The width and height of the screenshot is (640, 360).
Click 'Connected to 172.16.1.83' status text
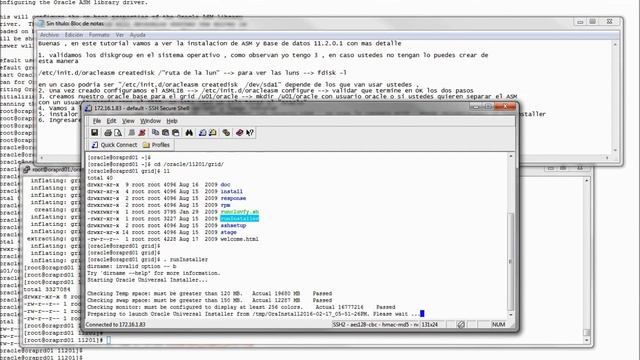tap(115, 324)
